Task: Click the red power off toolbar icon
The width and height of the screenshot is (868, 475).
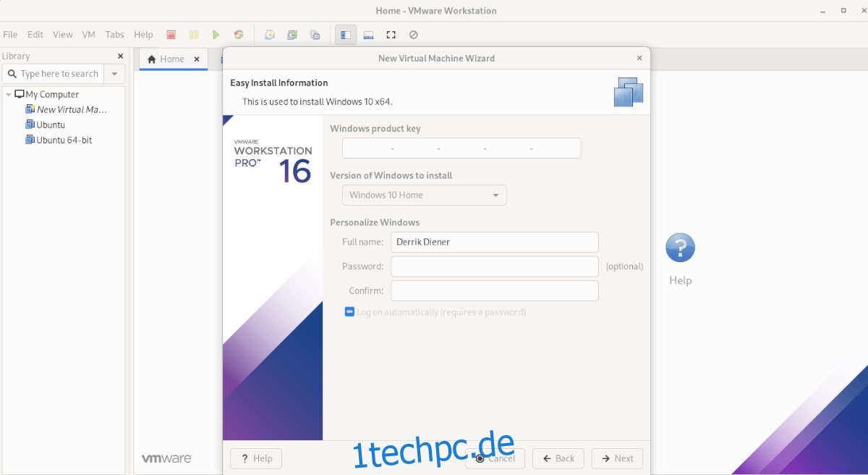Action: [171, 34]
